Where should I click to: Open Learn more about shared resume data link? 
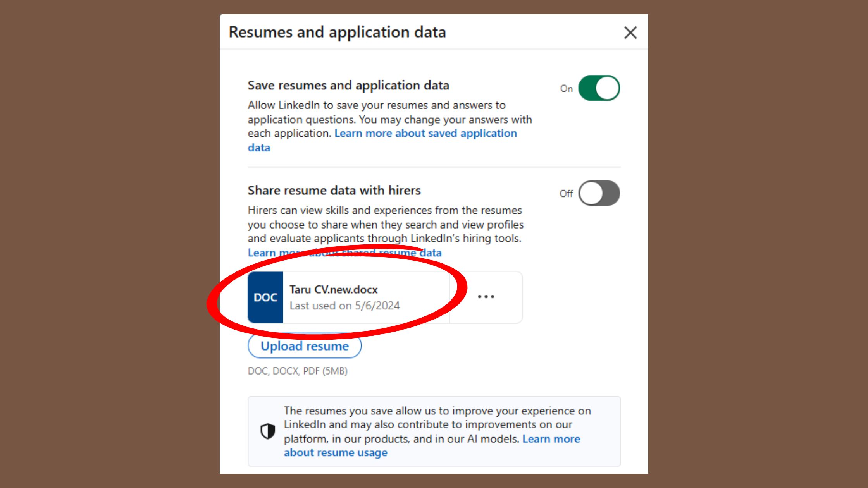point(344,253)
